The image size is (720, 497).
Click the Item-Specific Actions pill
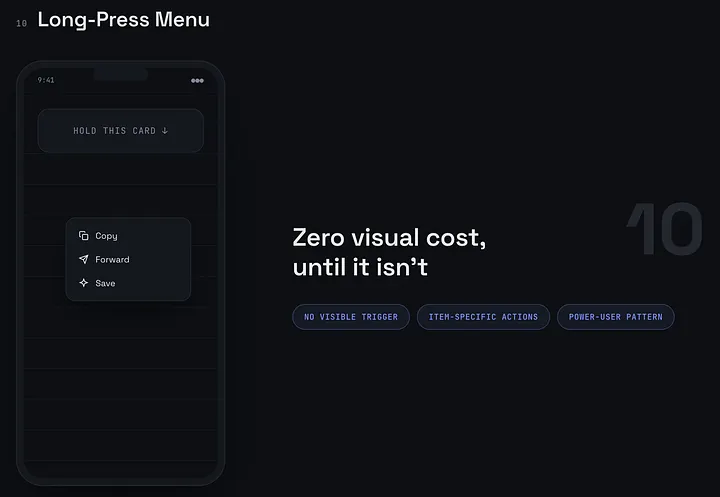point(483,317)
